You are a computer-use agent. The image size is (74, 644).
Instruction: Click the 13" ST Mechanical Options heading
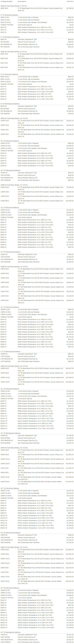(10, 351)
